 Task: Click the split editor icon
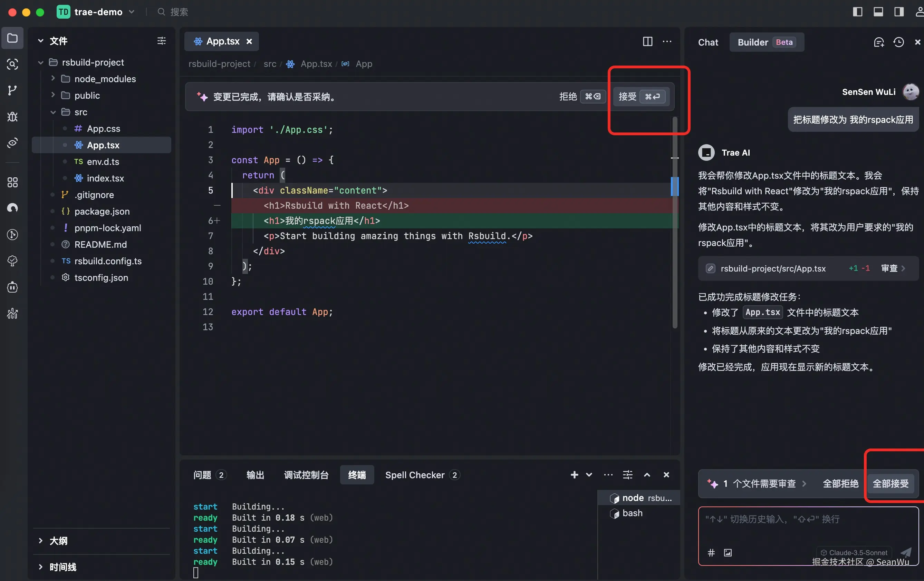click(647, 41)
